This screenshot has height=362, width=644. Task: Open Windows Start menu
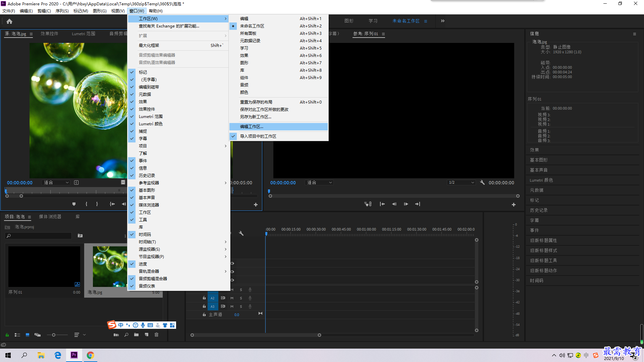point(8,355)
